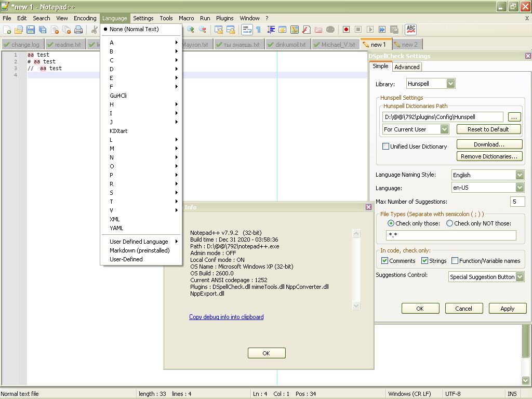The height and width of the screenshot is (399, 532).
Task: Open the Plugins menu
Action: [x=224, y=18]
